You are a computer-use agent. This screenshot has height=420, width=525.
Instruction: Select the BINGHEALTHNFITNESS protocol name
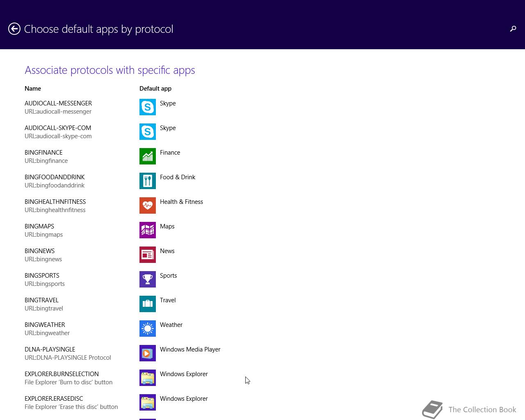[x=55, y=202]
